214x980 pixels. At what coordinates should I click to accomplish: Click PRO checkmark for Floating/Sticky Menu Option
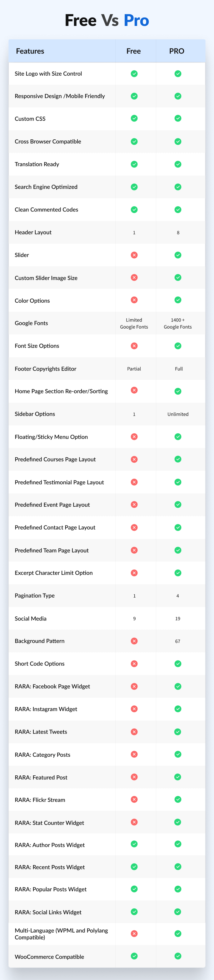[178, 437]
